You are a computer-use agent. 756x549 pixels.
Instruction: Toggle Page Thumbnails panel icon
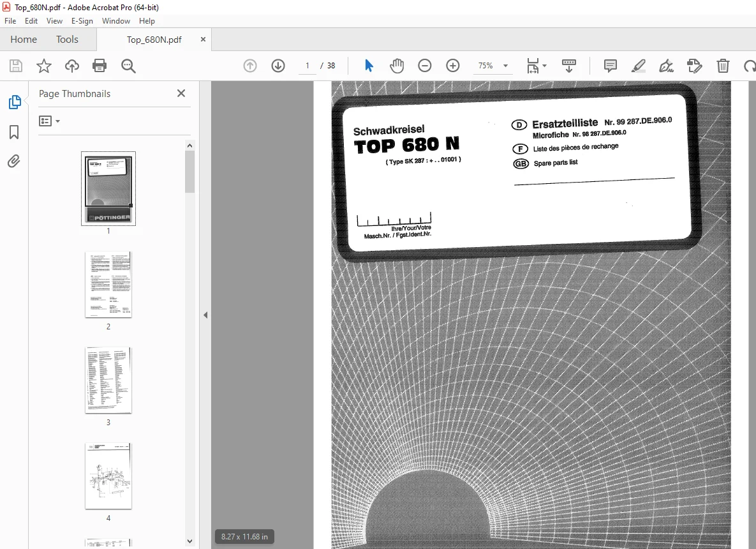click(15, 102)
